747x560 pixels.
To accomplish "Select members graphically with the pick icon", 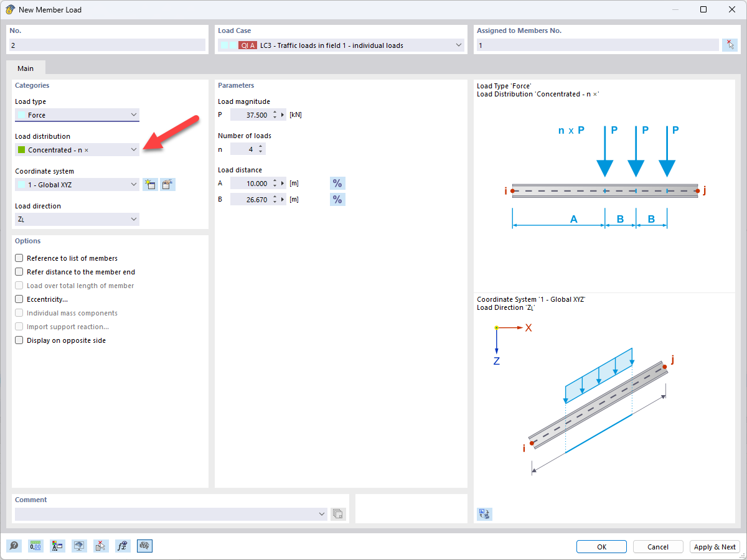I will (x=730, y=44).
